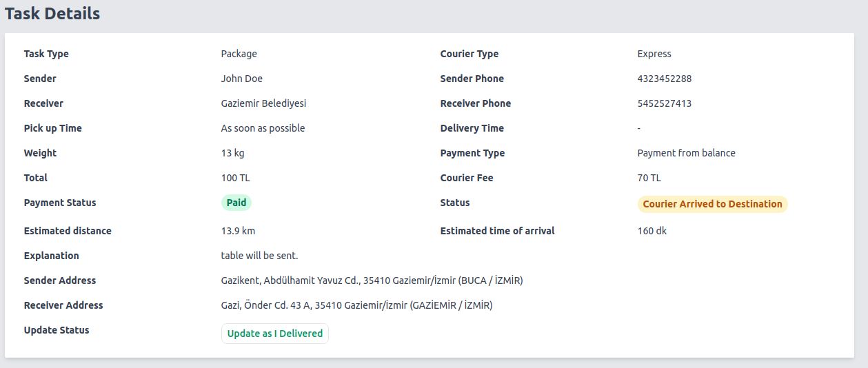The width and height of the screenshot is (868, 368).
Task: Click the receiver name Gaziemir Belediyesi
Action: (263, 103)
